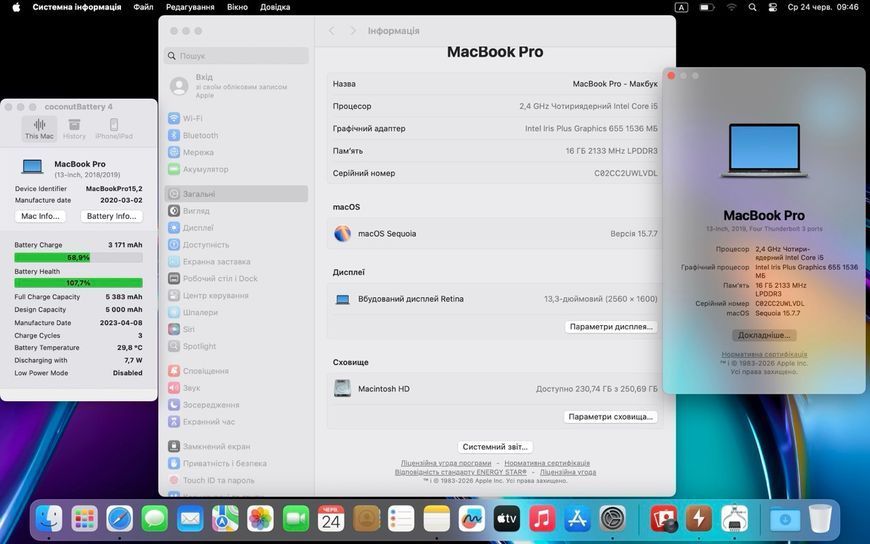Select This Mac tab in coconutBattery

(x=39, y=129)
